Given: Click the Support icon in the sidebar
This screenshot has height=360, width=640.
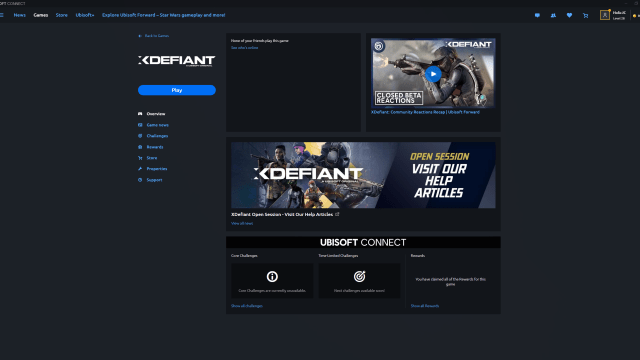Looking at the screenshot, I should (140, 180).
